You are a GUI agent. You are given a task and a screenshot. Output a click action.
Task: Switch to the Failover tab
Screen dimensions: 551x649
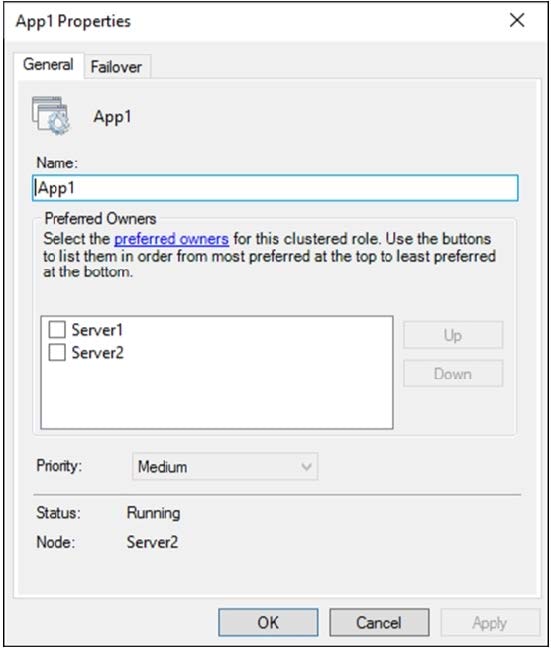pos(116,67)
